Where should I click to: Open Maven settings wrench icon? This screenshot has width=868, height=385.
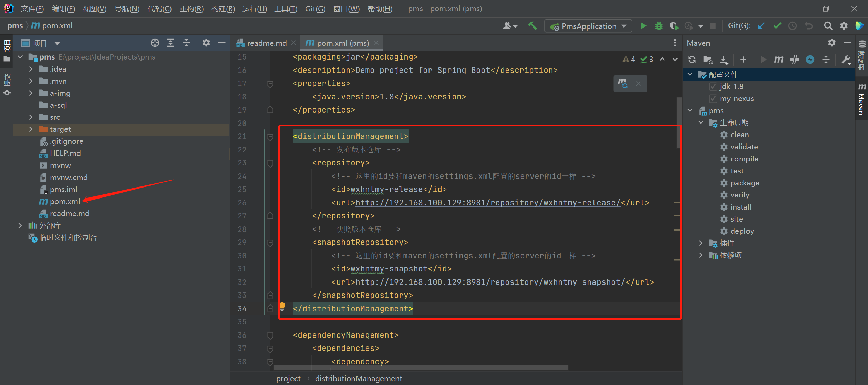tap(846, 60)
